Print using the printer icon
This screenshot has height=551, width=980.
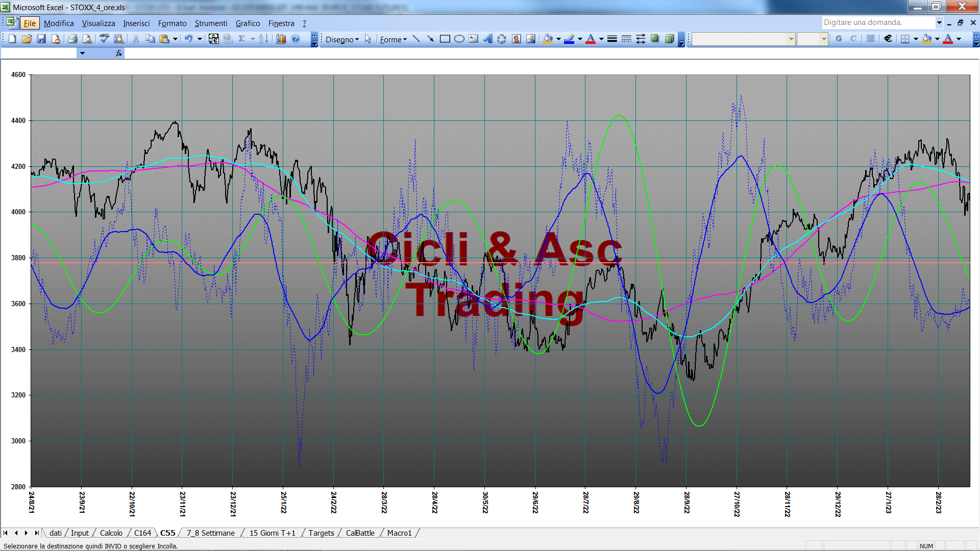click(72, 39)
